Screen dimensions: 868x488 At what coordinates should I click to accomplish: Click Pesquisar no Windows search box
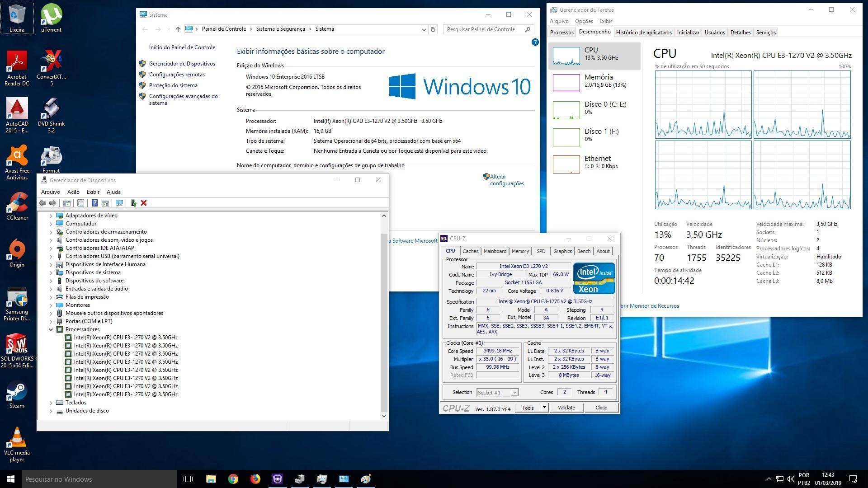(x=99, y=479)
